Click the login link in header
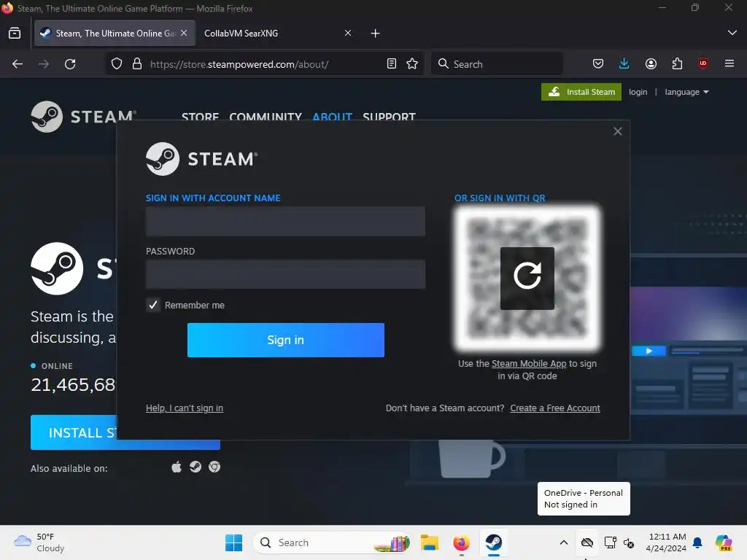The height and width of the screenshot is (560, 747). [x=638, y=92]
